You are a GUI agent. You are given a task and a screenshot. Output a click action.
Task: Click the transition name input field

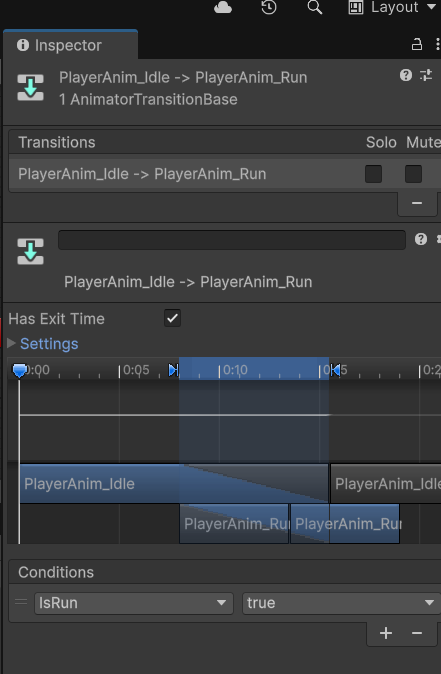point(232,240)
